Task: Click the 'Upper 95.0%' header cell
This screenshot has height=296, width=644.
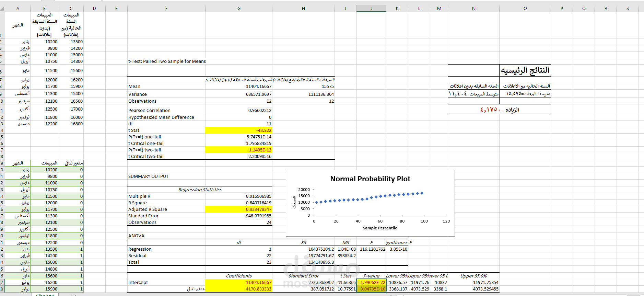Action: pyautogui.click(x=473, y=276)
